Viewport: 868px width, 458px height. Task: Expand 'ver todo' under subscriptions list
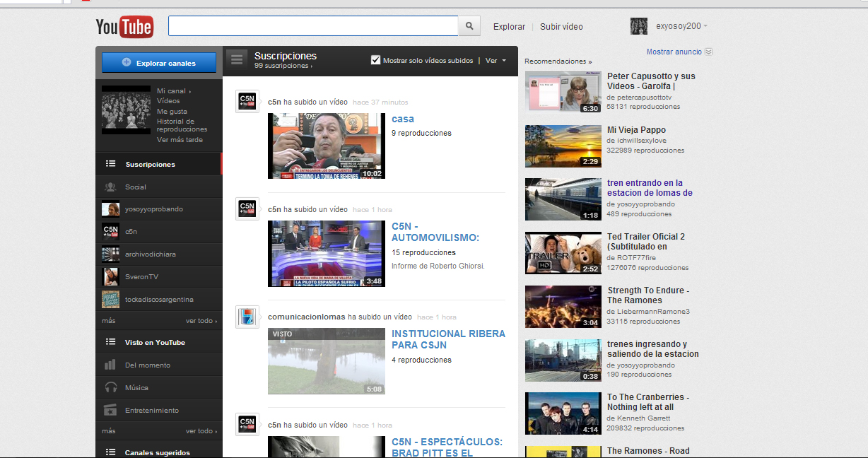[201, 321]
